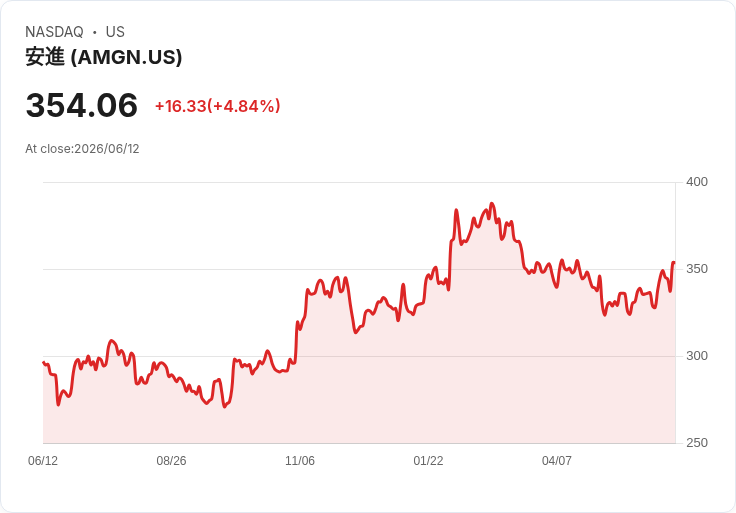Click the 01/22 x-axis date label
Screen dimensions: 736x513
click(x=428, y=461)
